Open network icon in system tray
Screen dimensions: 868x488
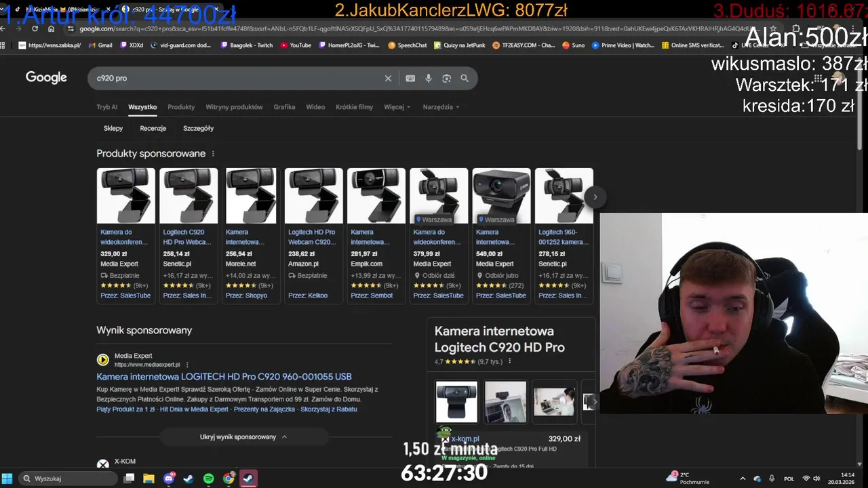(806, 479)
